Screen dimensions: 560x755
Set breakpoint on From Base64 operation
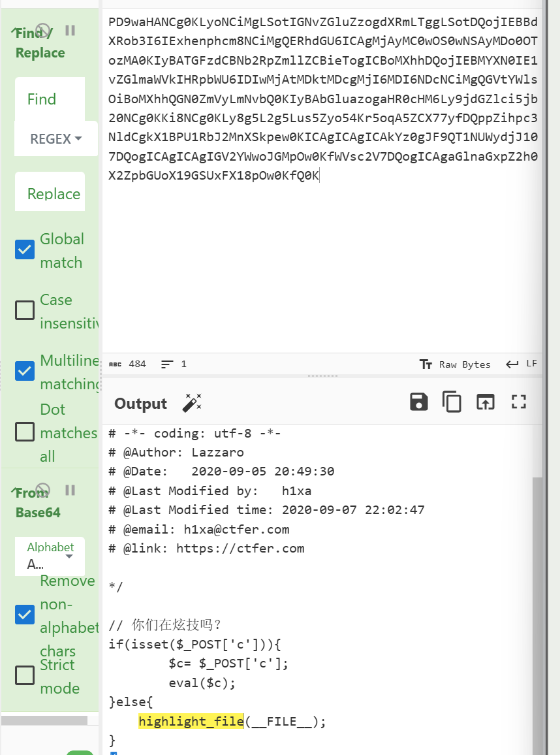tap(70, 490)
